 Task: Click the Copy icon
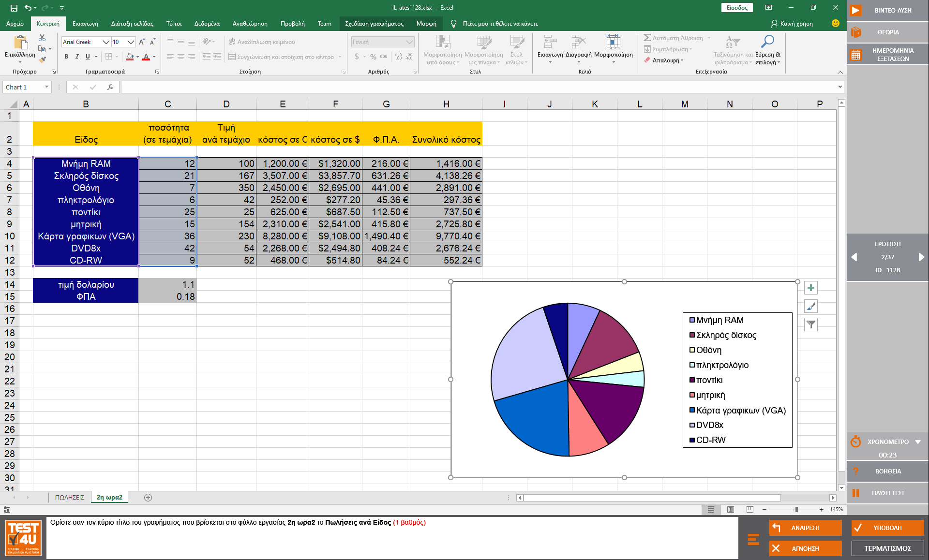42,49
